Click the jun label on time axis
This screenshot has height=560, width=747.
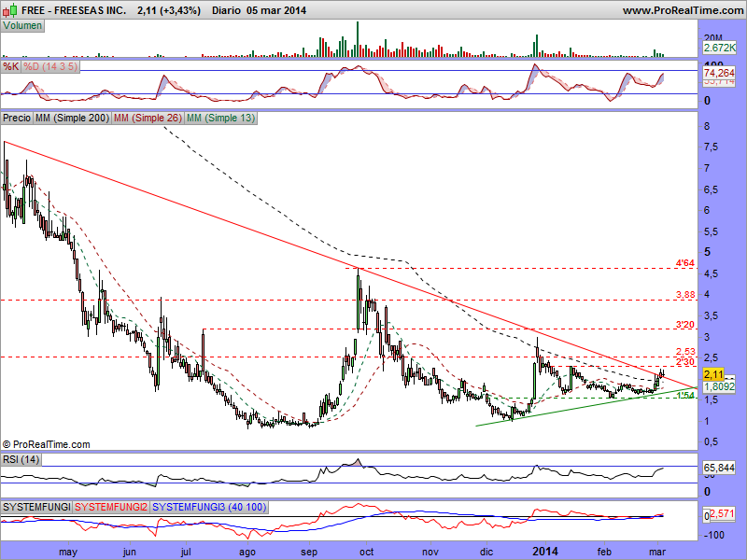coord(129,552)
